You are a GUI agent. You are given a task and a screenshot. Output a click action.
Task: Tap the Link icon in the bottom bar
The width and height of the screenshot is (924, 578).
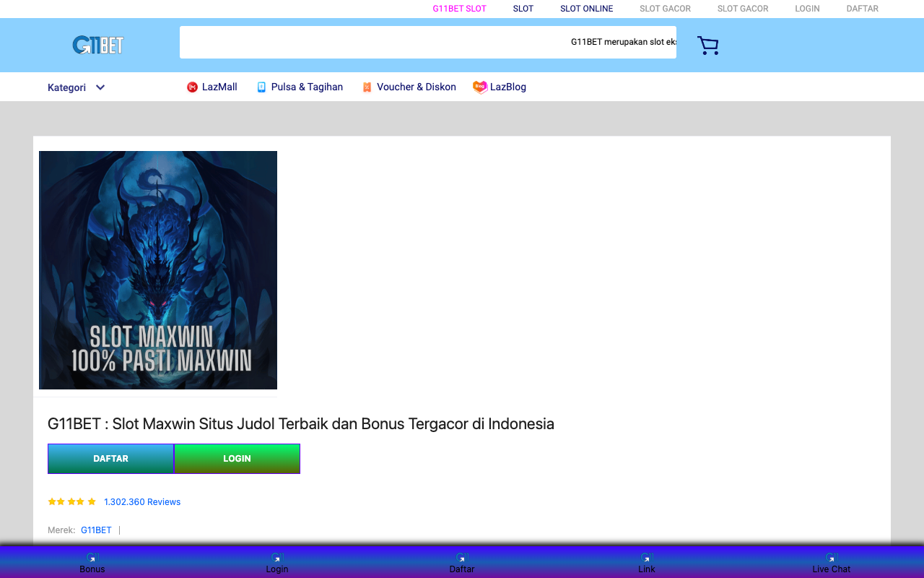[x=647, y=558]
